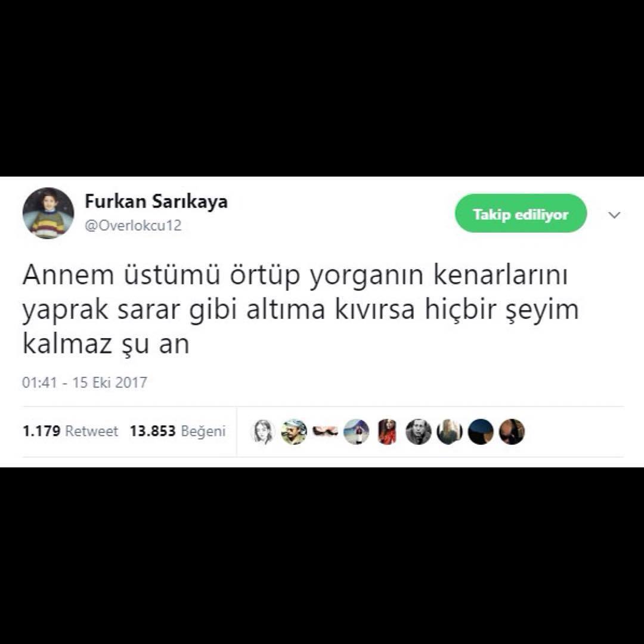The width and height of the screenshot is (644, 644).
Task: Open the person-before-mountain liker avatar
Action: tap(357, 432)
